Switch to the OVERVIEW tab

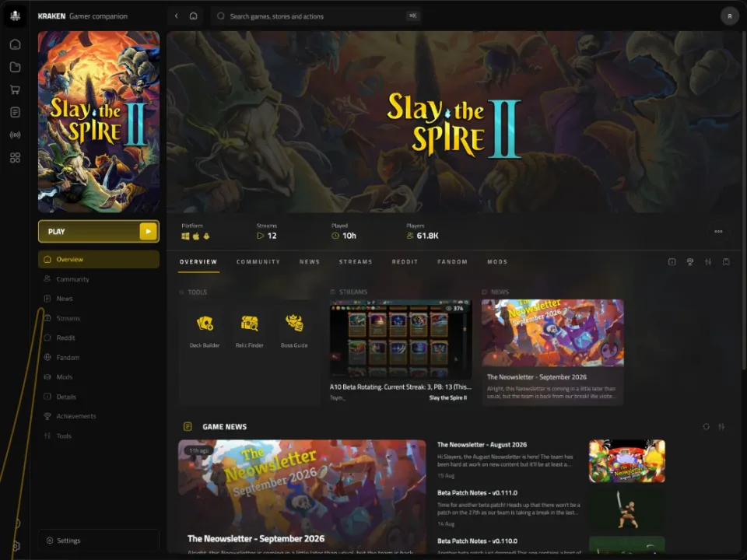pos(198,262)
